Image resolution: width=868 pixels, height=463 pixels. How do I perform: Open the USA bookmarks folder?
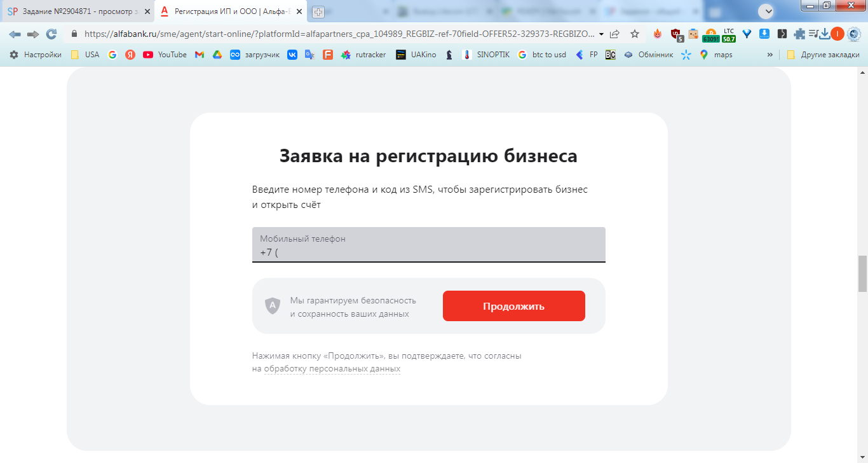tap(85, 55)
